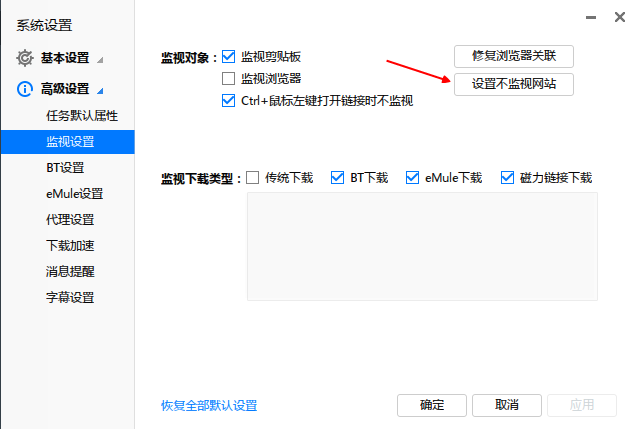Minimize the 系统设置 window

(591, 17)
